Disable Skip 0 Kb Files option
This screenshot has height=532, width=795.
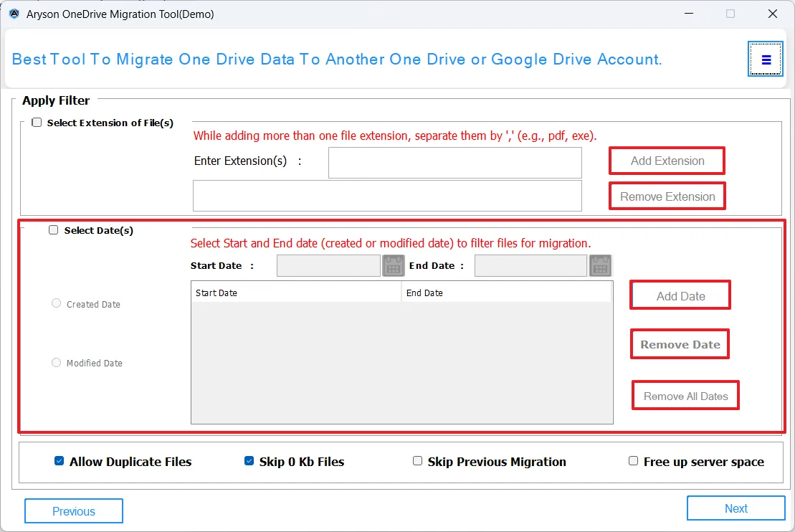[x=249, y=461]
